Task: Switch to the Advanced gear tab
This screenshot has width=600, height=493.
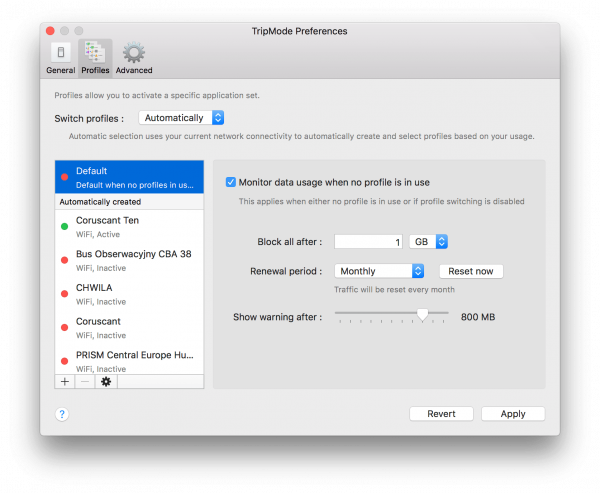Action: coord(133,58)
